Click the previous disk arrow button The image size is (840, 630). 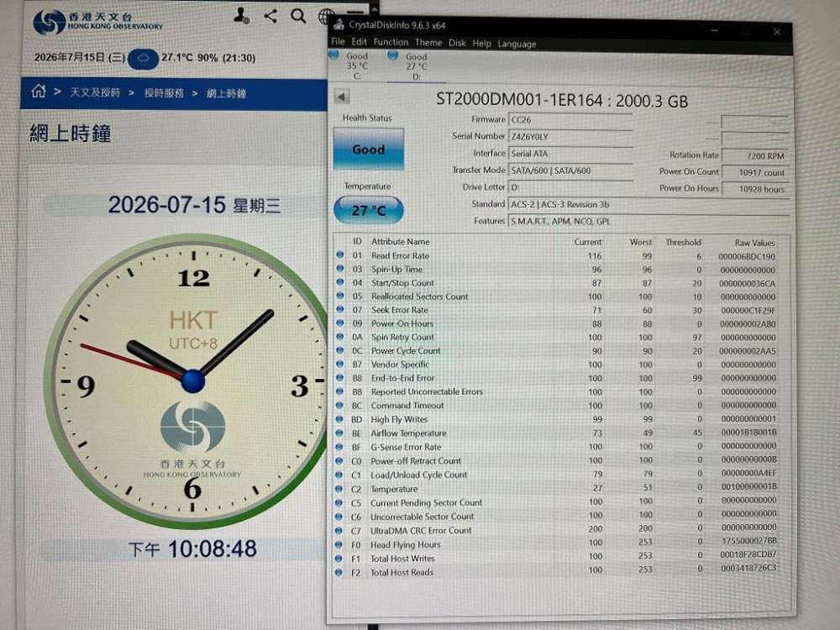(x=342, y=97)
